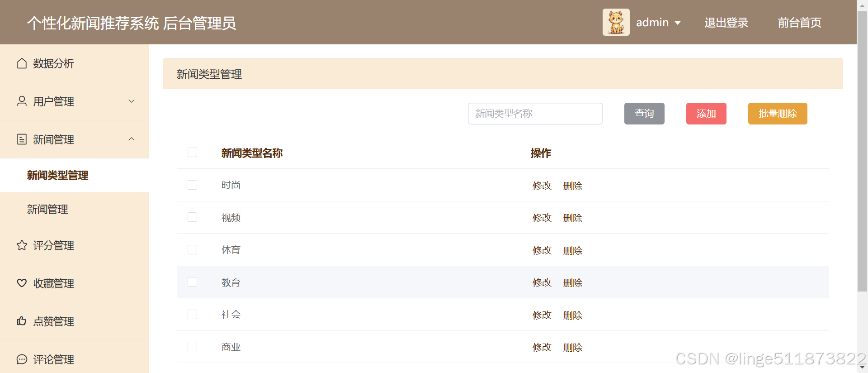Click 修改 for 社会 row
The width and height of the screenshot is (868, 373).
[x=542, y=315]
